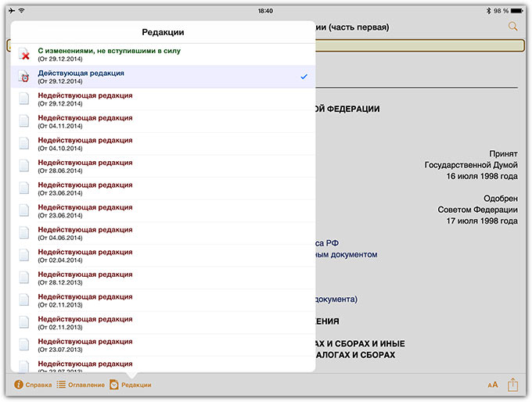Screen dimensions: 532x402
Task: Click the yellow notice bar behind the popover
Action: [420, 46]
